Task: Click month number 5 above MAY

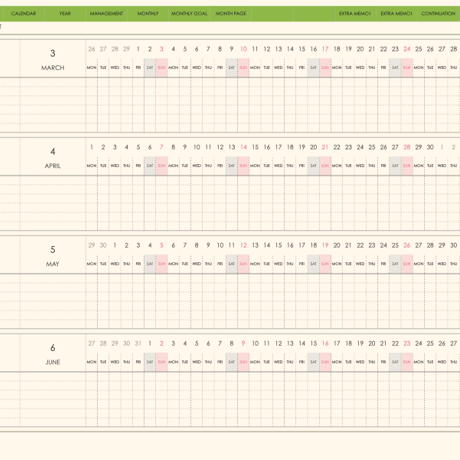Action: [53, 250]
